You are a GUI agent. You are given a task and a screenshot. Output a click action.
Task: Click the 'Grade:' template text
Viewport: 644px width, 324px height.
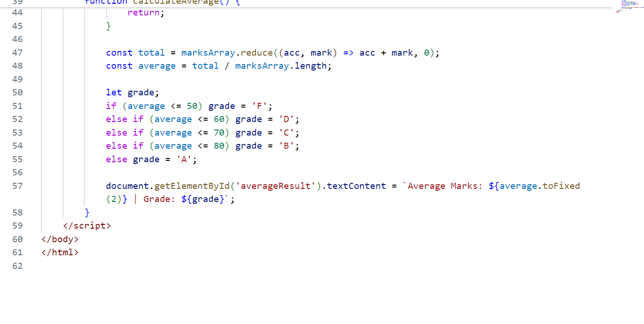(160, 199)
